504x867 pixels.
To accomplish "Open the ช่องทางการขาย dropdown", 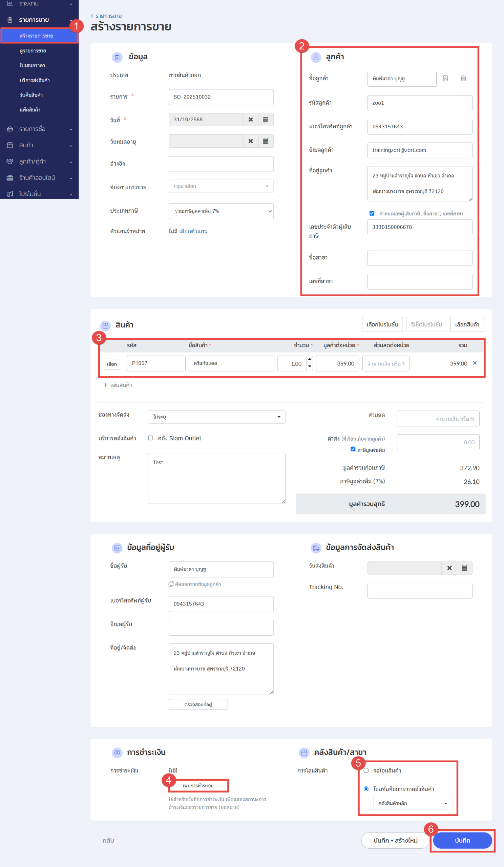I will [221, 186].
